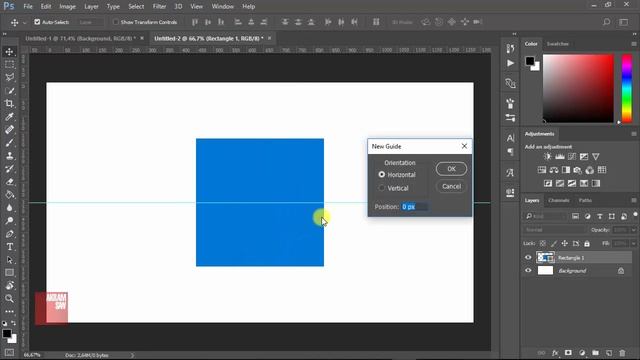Add a Levels adjustment

click(x=560, y=157)
